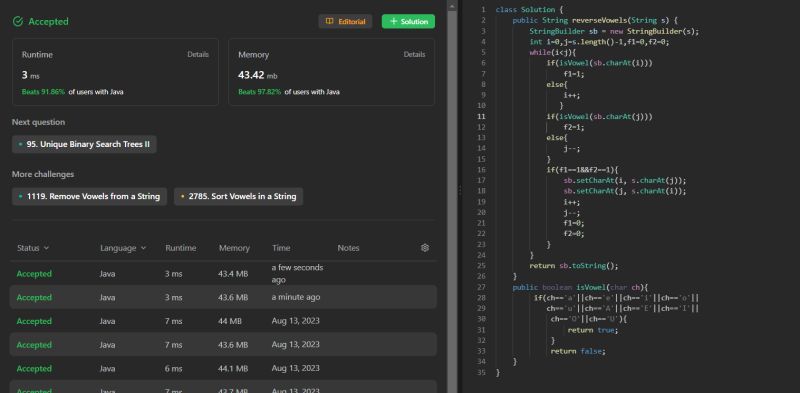Open Runtime Details link
The height and width of the screenshot is (393, 800).
198,55
